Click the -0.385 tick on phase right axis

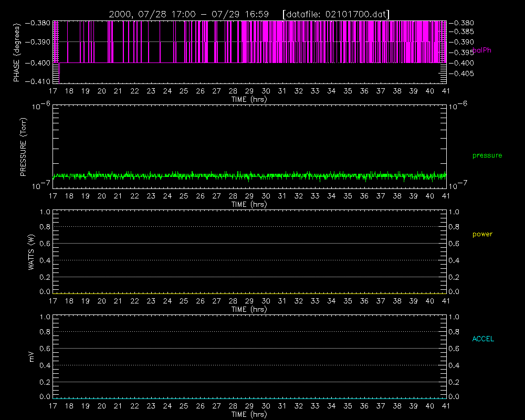pyautogui.click(x=461, y=32)
